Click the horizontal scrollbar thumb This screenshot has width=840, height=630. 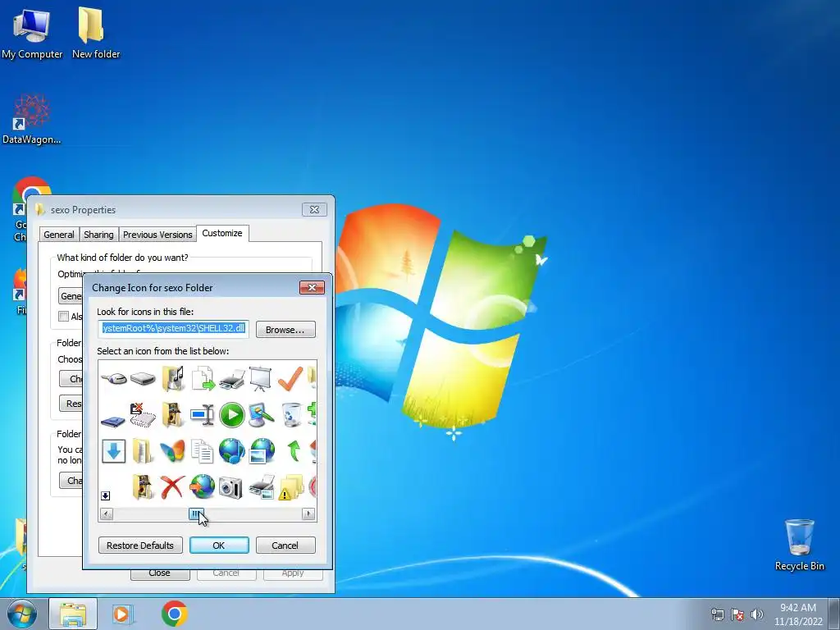[195, 514]
